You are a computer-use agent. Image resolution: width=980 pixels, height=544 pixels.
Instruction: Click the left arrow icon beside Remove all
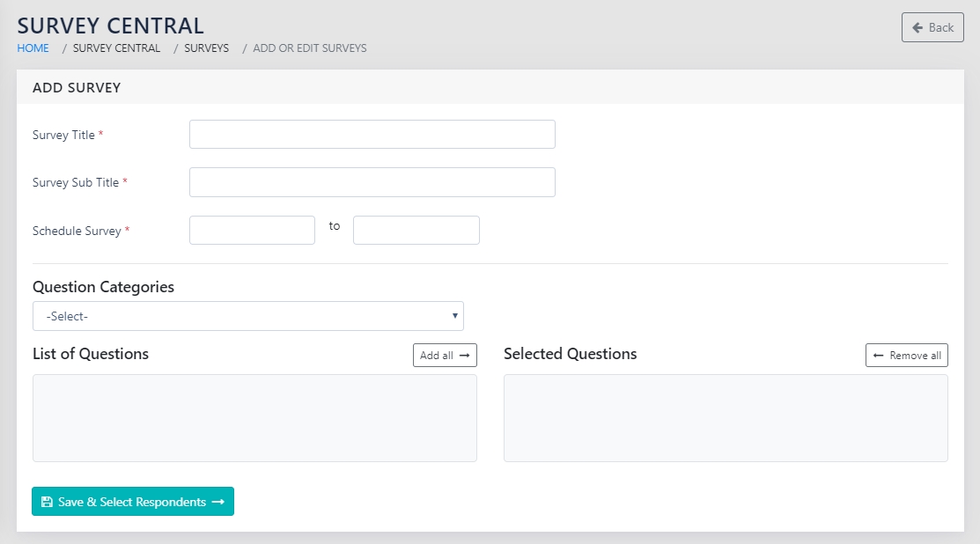(878, 356)
